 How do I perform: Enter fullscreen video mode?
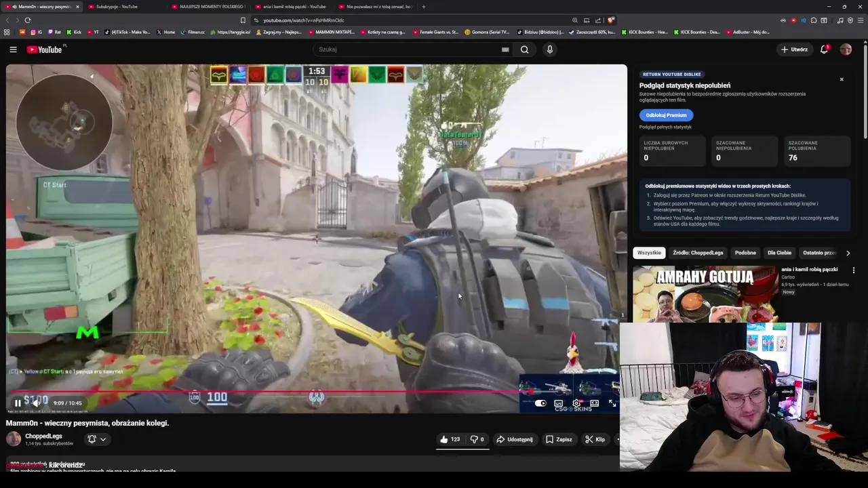[612, 403]
